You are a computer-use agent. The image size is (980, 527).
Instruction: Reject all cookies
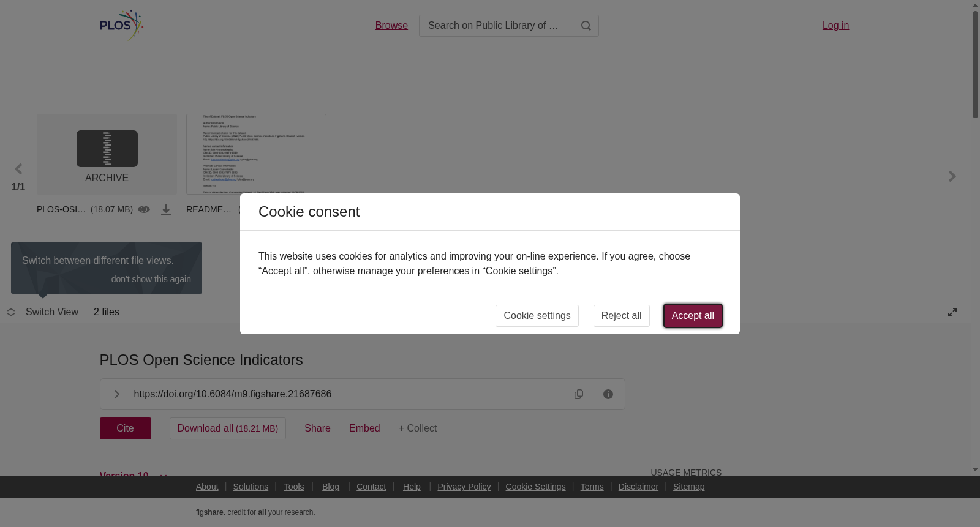622,316
